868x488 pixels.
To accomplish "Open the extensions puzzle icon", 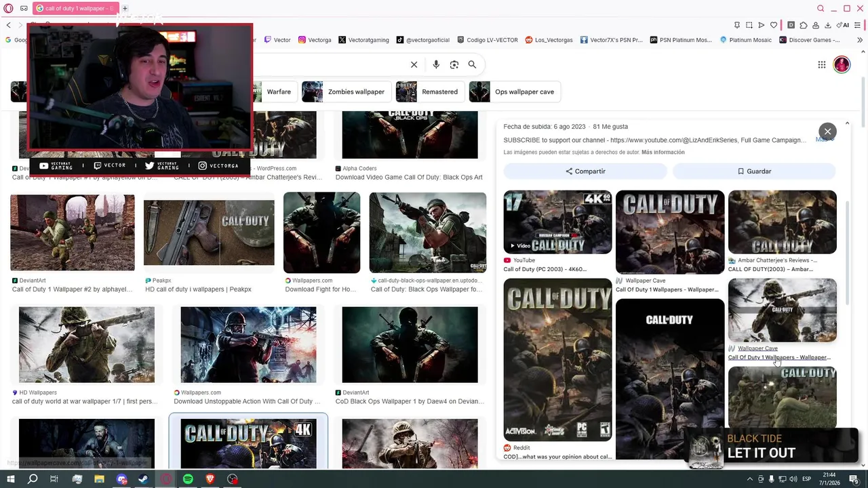I will pos(804,25).
